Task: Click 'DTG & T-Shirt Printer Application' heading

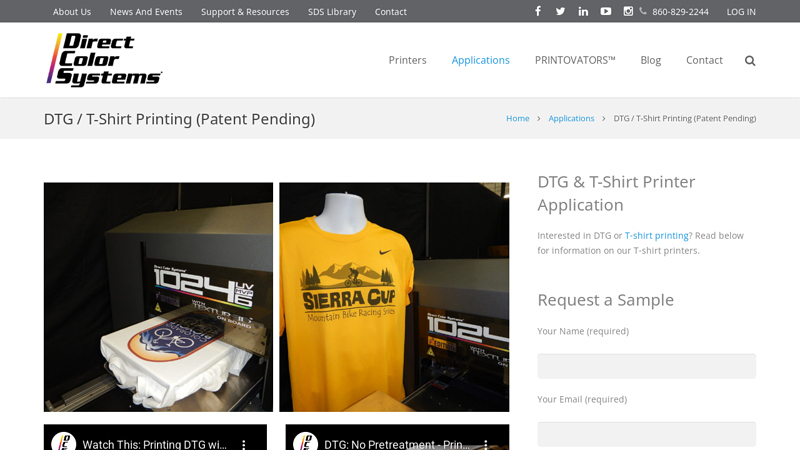Action: [616, 193]
